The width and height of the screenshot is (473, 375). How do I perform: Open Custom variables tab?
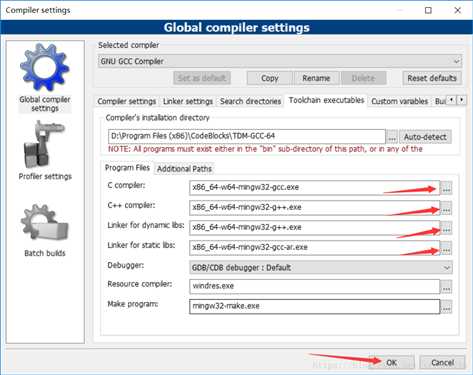pos(399,101)
